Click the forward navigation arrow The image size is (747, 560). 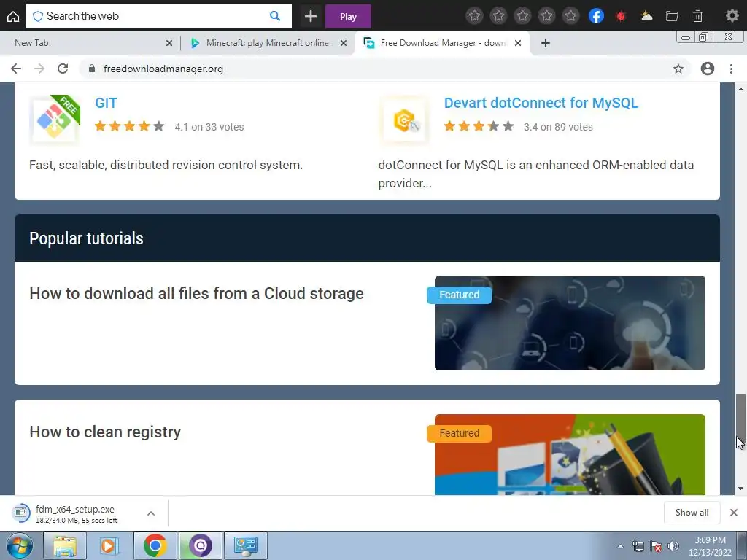coord(39,69)
